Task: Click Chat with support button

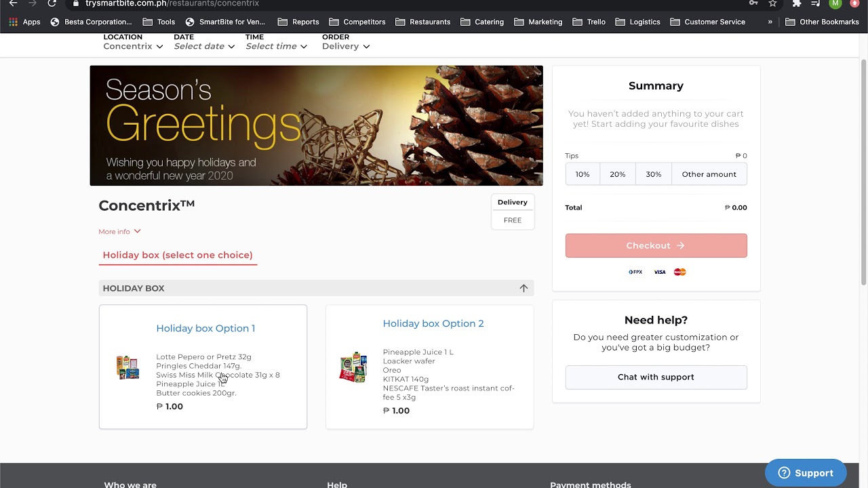Action: click(656, 377)
